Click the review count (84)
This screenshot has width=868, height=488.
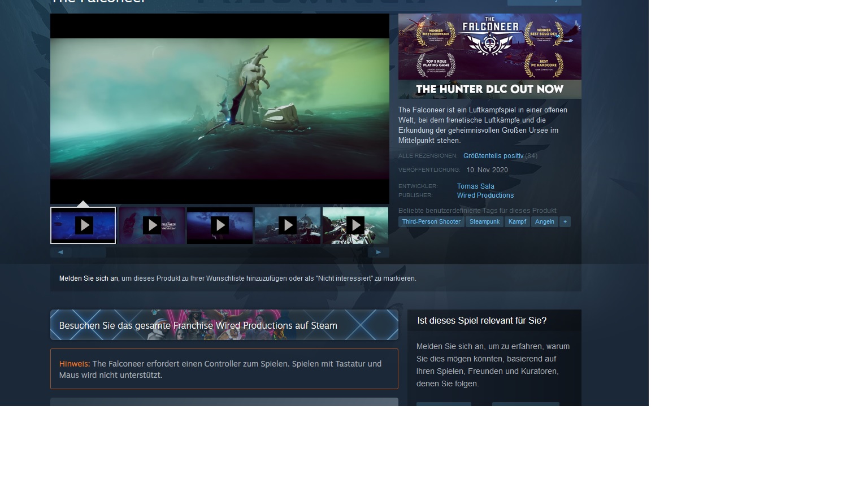[x=531, y=156]
